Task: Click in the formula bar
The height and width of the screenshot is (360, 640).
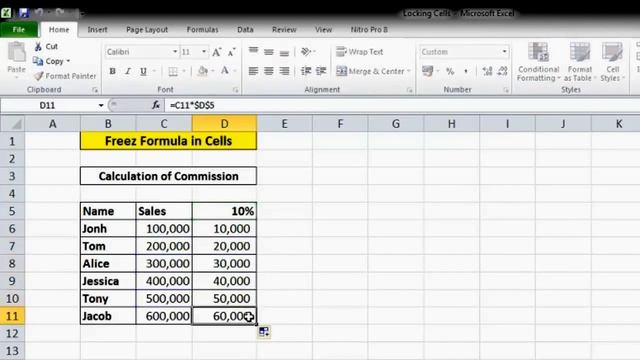Action: 402,105
